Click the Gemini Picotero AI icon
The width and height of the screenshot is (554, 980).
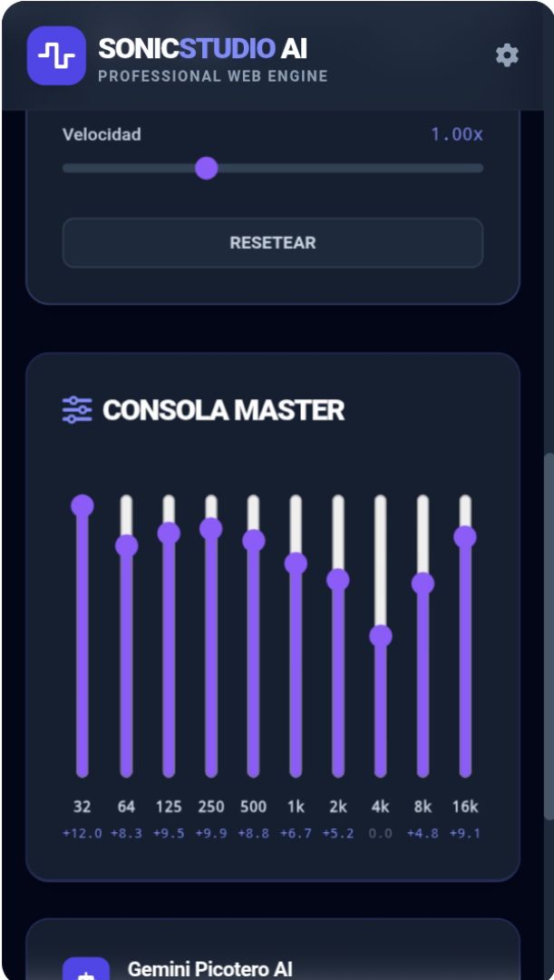pos(85,971)
